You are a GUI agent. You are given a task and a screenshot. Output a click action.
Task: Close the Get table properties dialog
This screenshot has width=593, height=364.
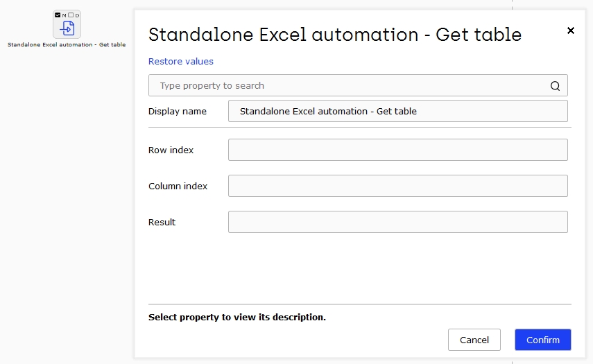(571, 31)
